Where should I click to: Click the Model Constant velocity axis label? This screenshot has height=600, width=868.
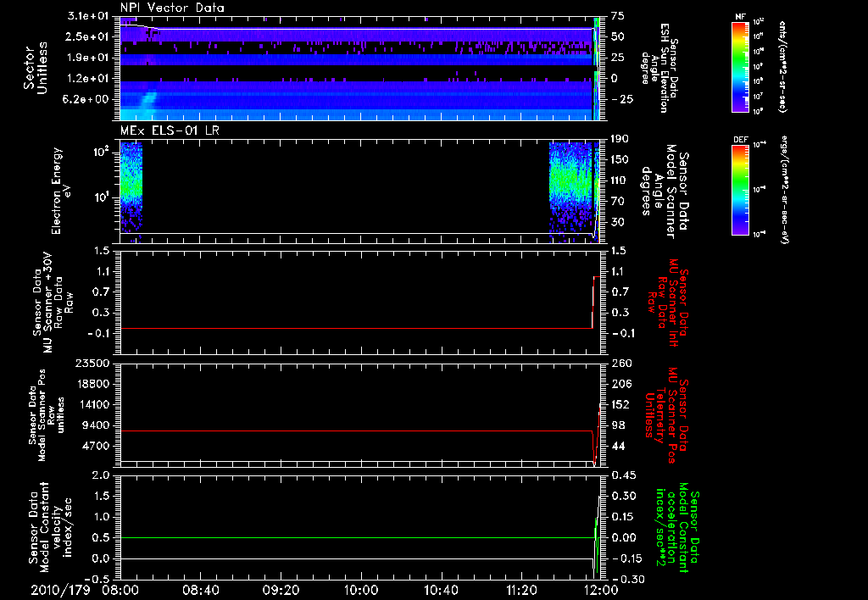[x=51, y=527]
